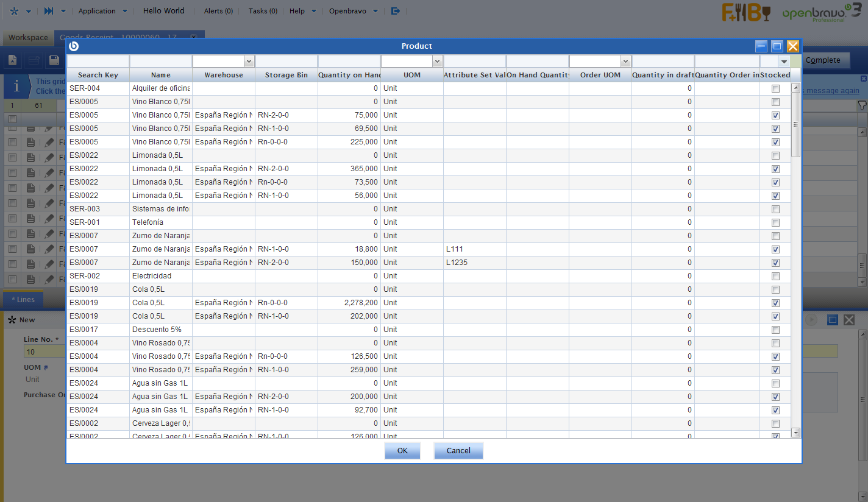Open the Stocked column filter dropdown
The image size is (868, 502).
click(x=783, y=62)
